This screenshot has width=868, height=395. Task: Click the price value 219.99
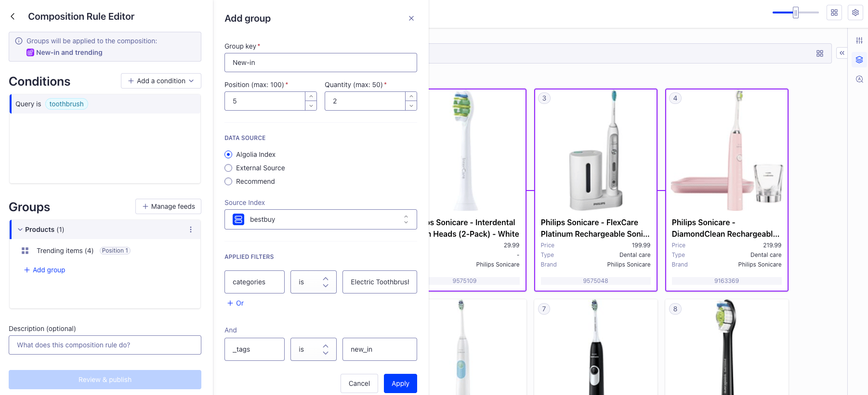tap(772, 245)
